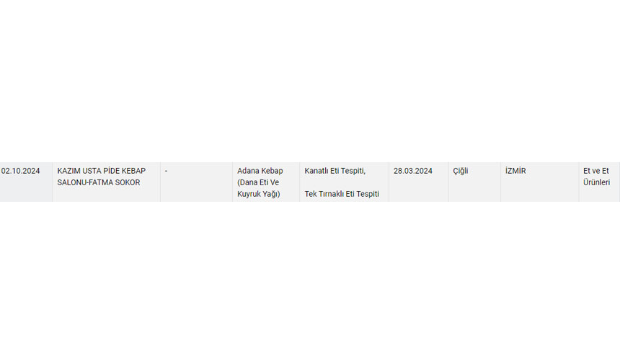The width and height of the screenshot is (620, 364).
Task: Click the Çiğli district cell
Action: click(461, 171)
